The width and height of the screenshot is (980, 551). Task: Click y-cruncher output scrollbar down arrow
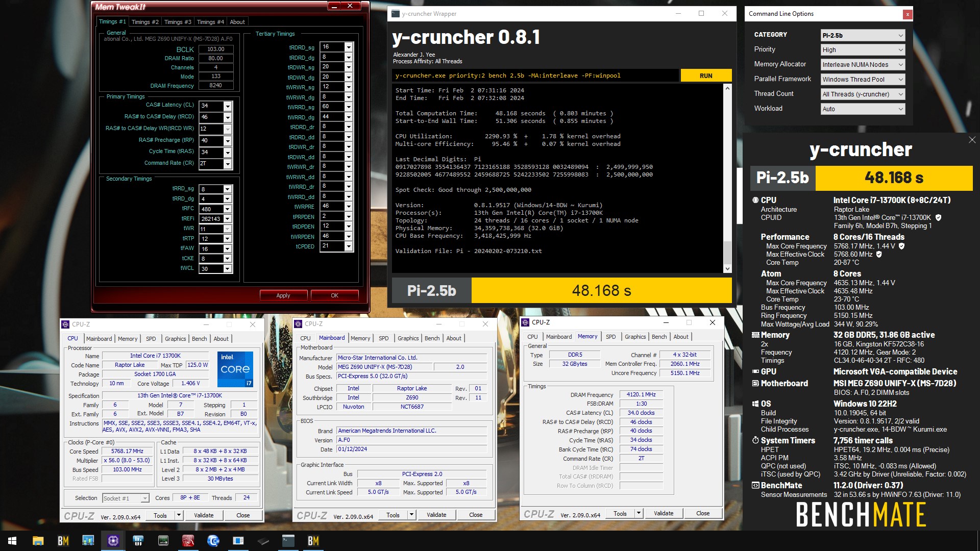(x=727, y=269)
